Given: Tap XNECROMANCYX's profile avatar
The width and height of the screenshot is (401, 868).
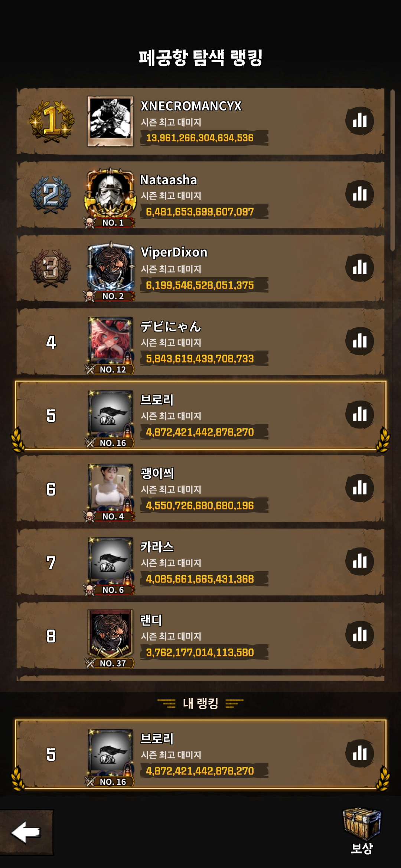Looking at the screenshot, I should point(110,122).
